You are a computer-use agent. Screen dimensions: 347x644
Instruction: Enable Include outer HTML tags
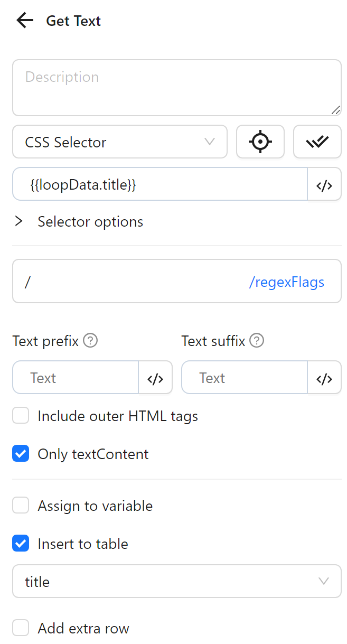20,415
